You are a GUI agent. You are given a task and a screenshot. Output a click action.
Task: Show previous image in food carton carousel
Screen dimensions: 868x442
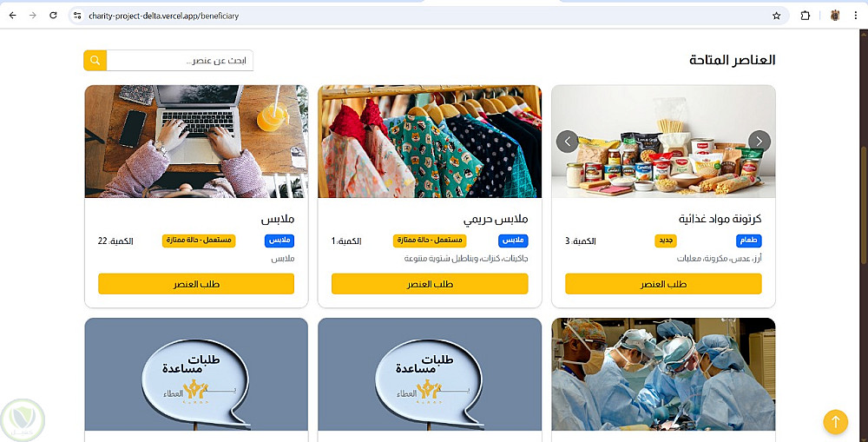[568, 142]
